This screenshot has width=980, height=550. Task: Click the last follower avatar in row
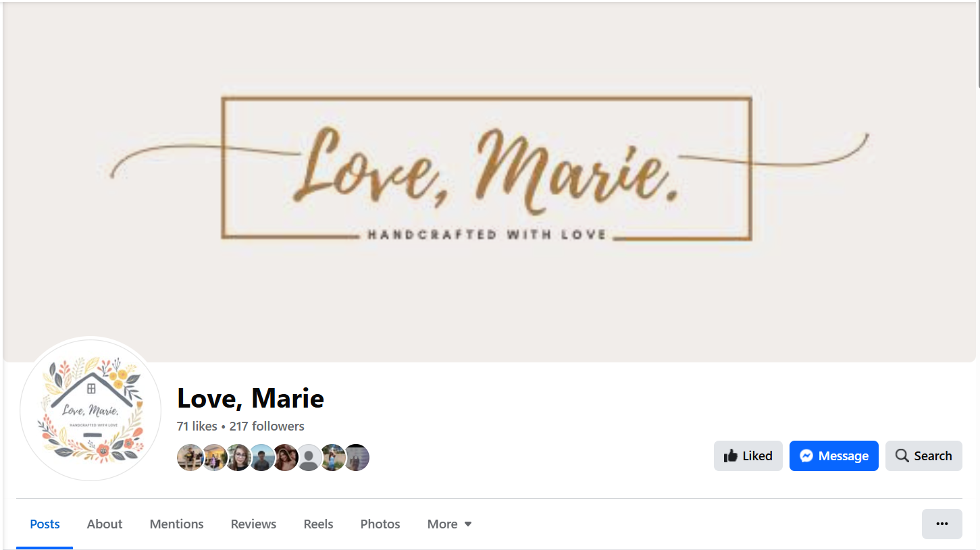(x=356, y=458)
